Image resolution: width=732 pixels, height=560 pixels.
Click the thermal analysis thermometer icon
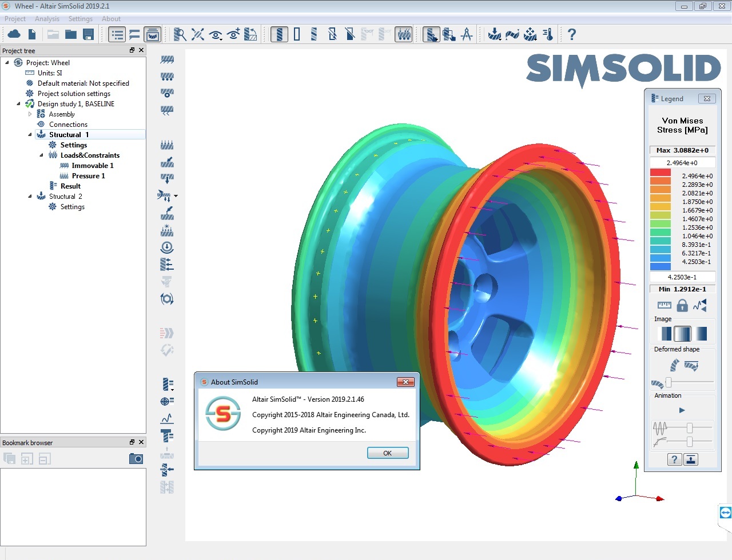point(548,35)
